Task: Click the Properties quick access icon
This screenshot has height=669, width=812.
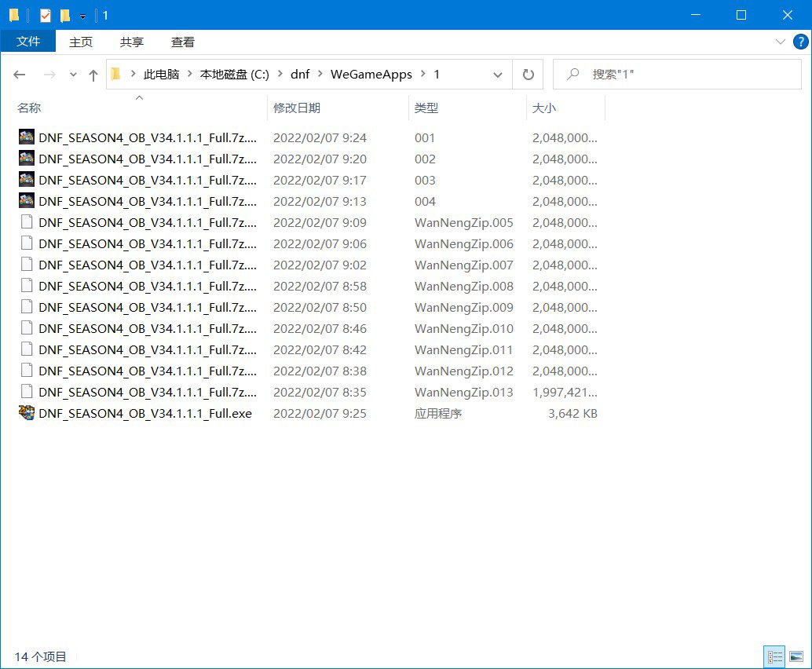Action: [46, 16]
